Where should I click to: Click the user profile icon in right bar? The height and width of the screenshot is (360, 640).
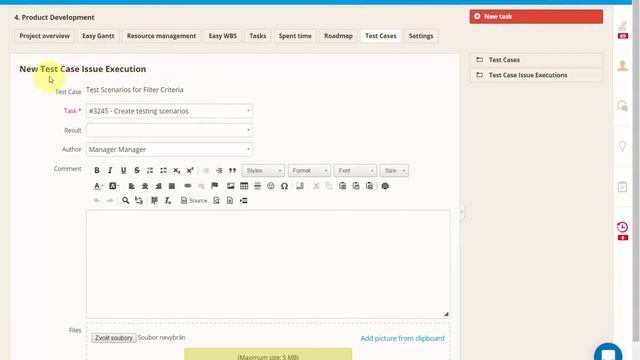coord(622,66)
